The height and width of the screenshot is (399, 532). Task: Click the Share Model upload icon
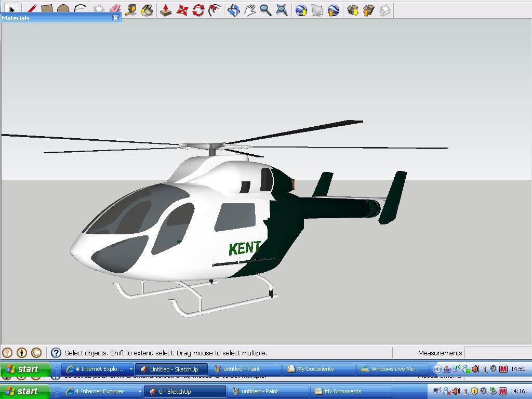point(369,10)
